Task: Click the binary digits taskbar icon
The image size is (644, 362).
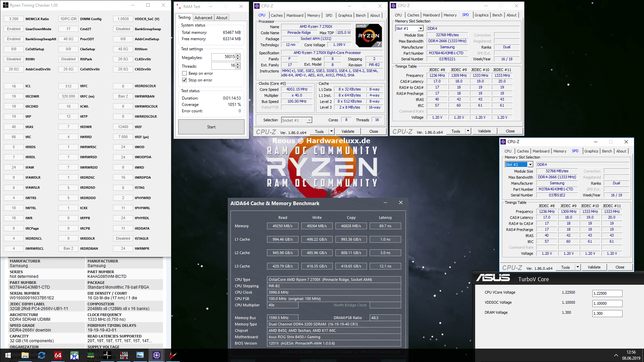Action: (x=124, y=355)
